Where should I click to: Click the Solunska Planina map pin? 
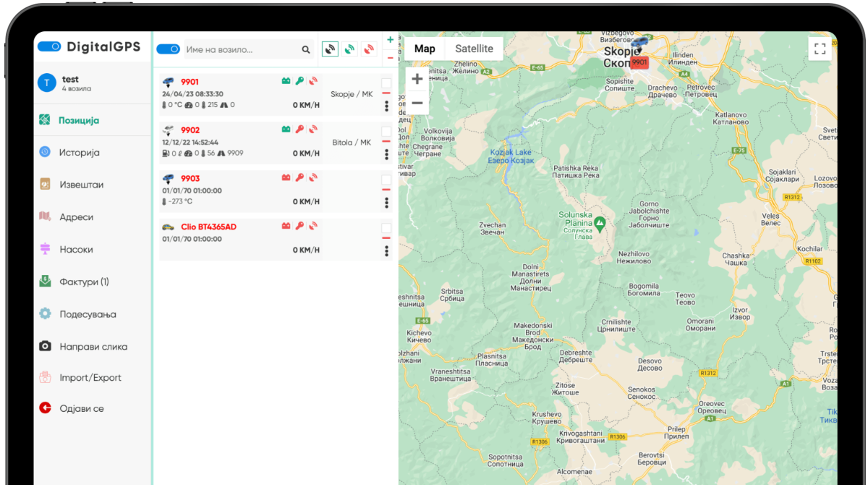[600, 224]
